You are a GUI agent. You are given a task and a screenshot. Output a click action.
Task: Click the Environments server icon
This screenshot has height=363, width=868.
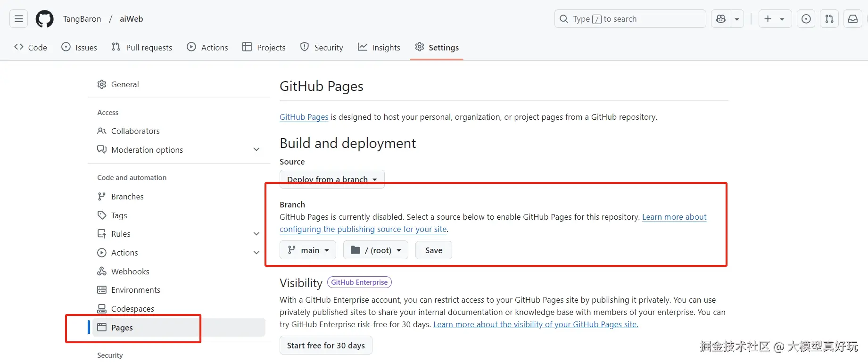pos(102,290)
